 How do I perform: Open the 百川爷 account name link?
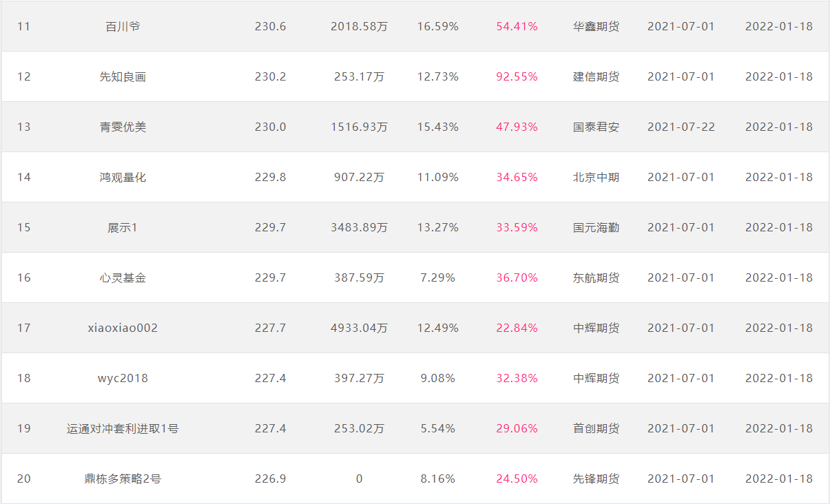click(123, 27)
